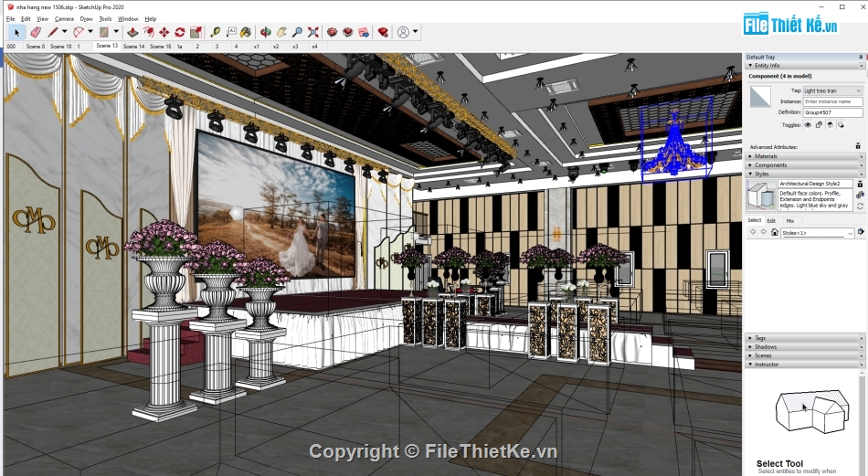Choose the Eraser tool

[x=36, y=33]
